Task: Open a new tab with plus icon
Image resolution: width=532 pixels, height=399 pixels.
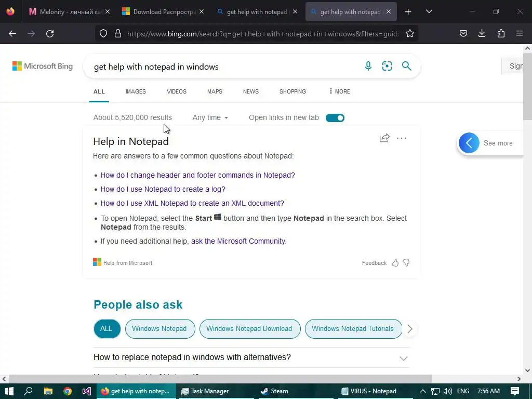Action: pos(408,12)
